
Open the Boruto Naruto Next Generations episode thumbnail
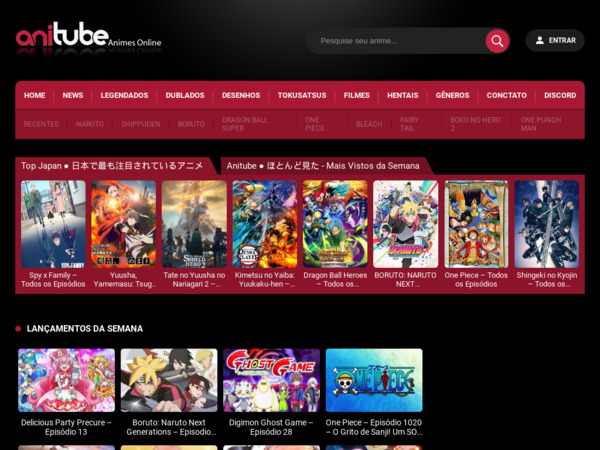pyautogui.click(x=169, y=380)
